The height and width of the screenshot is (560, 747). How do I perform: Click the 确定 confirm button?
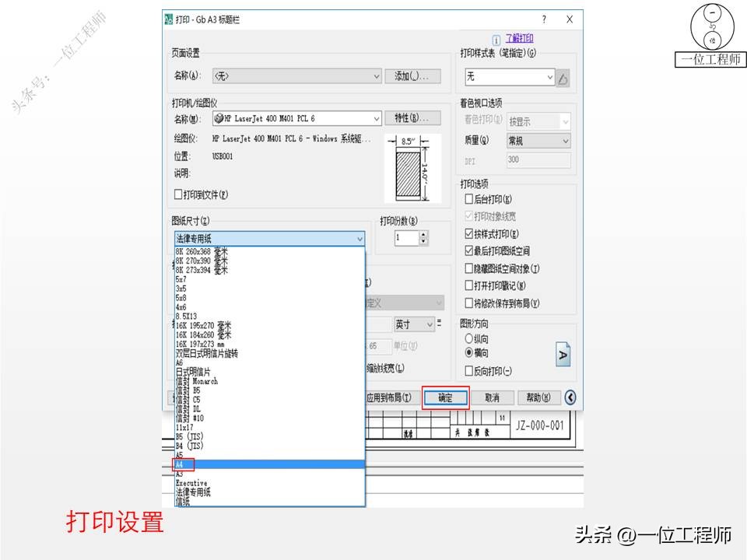coord(446,397)
